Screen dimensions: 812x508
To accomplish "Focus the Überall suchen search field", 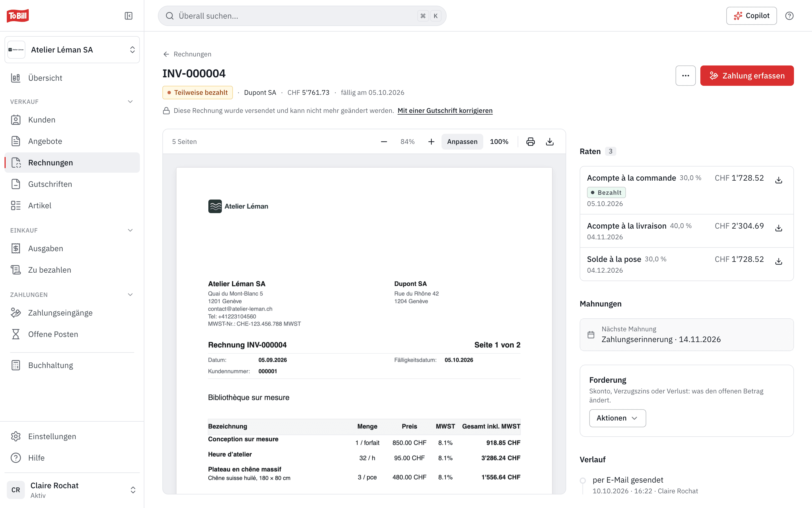I will (x=302, y=16).
